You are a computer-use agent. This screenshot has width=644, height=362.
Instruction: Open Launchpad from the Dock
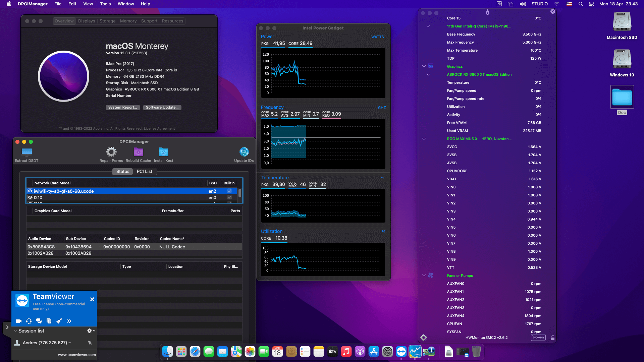point(181,352)
